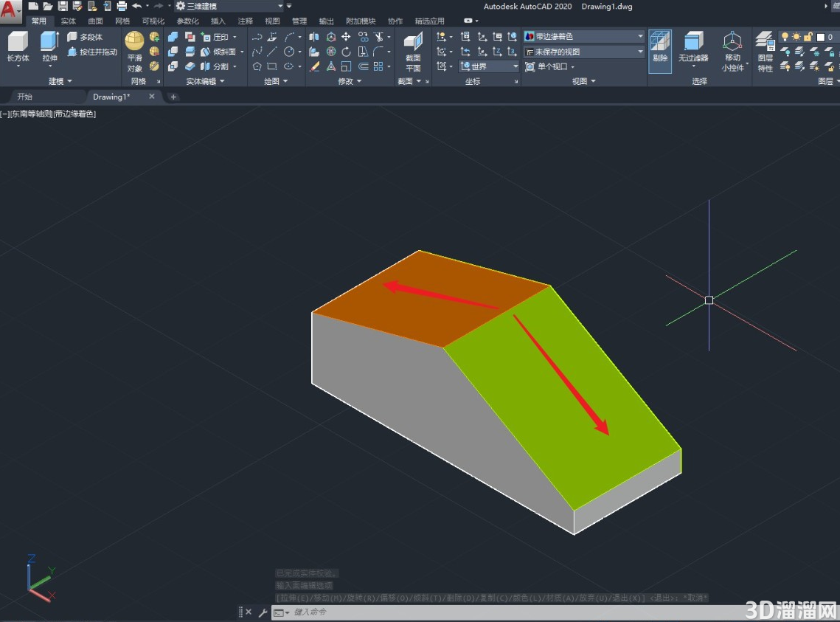Click the New drawing icon
The image size is (840, 622).
point(33,6)
